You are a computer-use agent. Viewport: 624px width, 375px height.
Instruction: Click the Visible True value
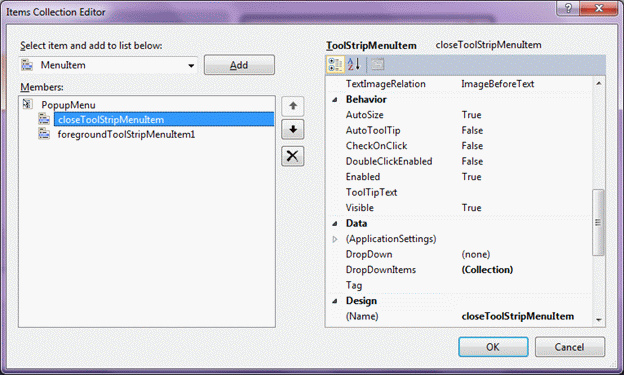click(471, 208)
